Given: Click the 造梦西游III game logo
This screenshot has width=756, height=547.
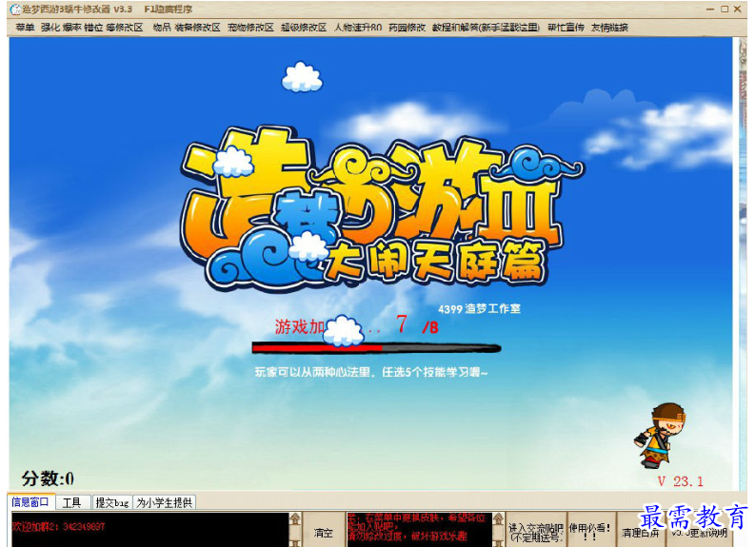Looking at the screenshot, I should (x=381, y=209).
